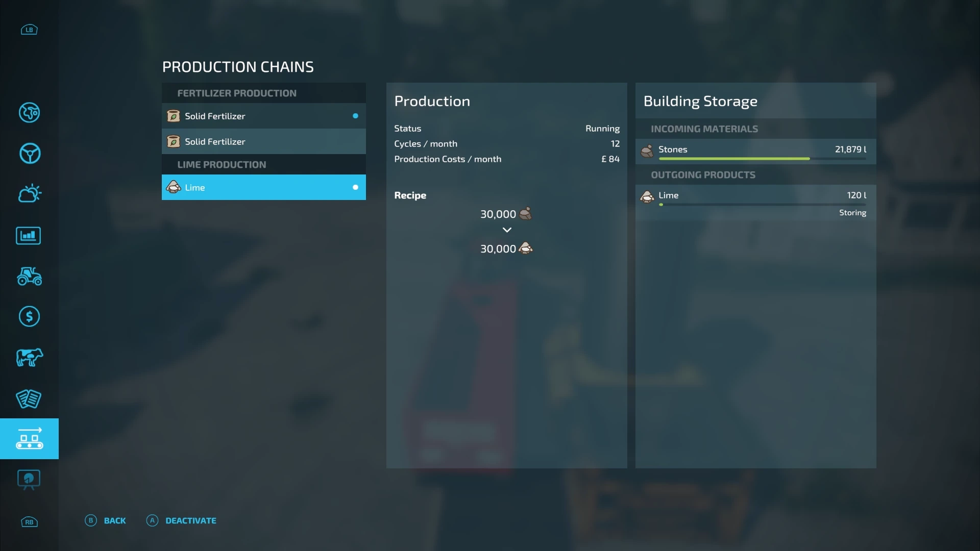Open the cow animals icon
The width and height of the screenshot is (980, 551).
pyautogui.click(x=29, y=357)
